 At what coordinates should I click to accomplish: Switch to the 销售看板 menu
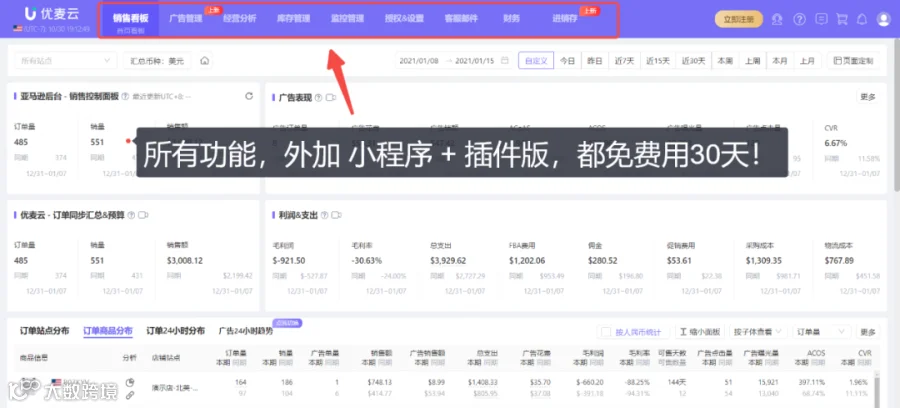[130, 18]
